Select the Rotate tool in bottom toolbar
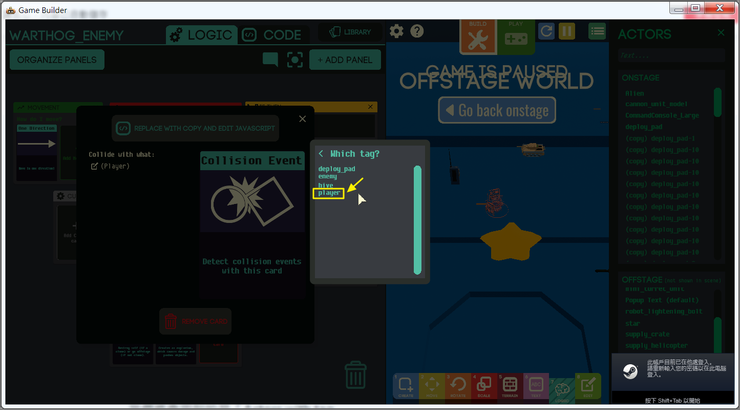 (458, 384)
